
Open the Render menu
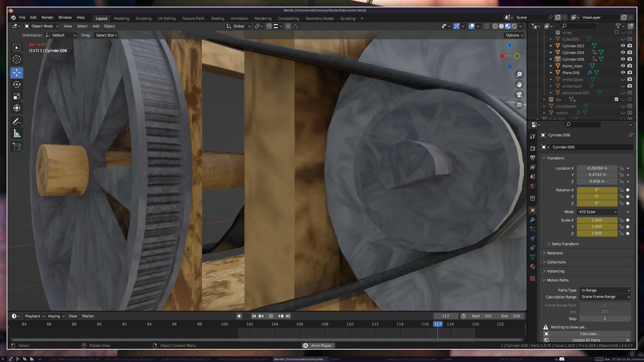point(47,17)
